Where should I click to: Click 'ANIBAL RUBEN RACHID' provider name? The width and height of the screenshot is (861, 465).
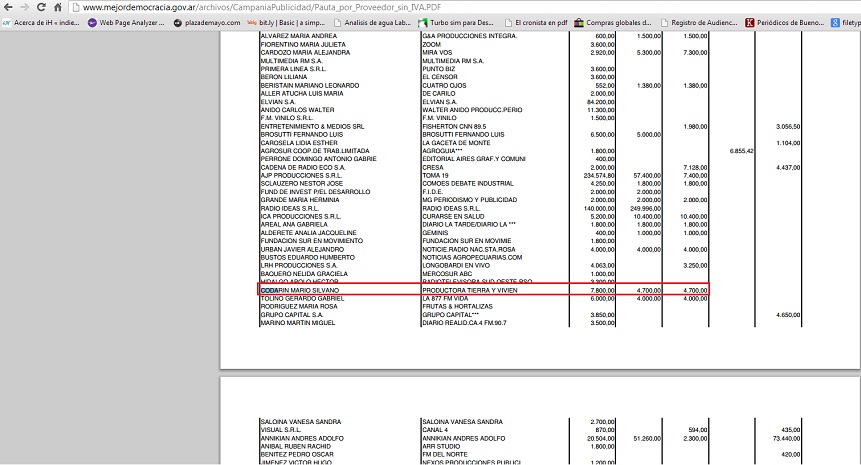point(295,447)
